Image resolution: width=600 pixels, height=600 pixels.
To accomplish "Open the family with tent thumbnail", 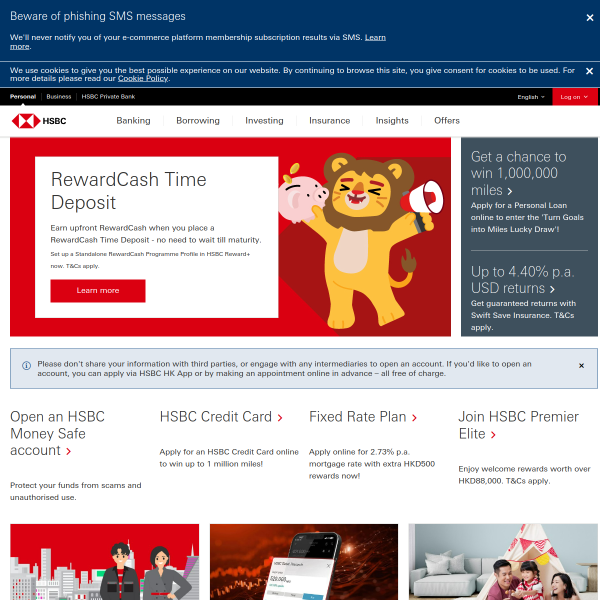I will click(x=503, y=562).
